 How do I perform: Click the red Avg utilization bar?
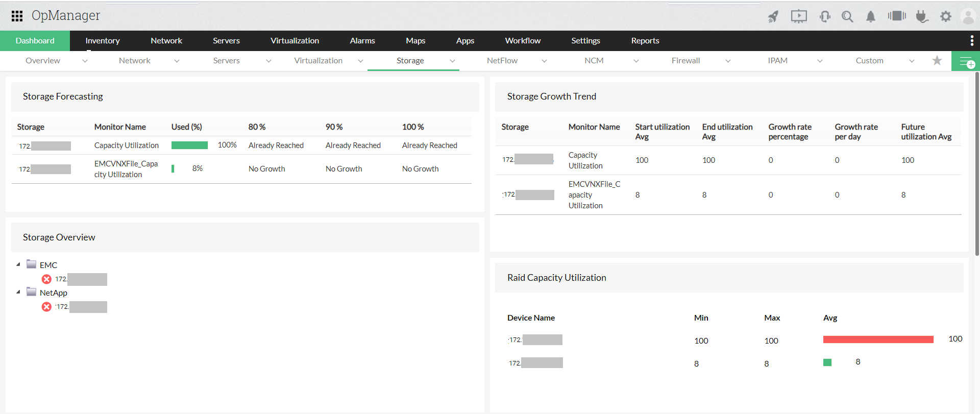point(878,339)
